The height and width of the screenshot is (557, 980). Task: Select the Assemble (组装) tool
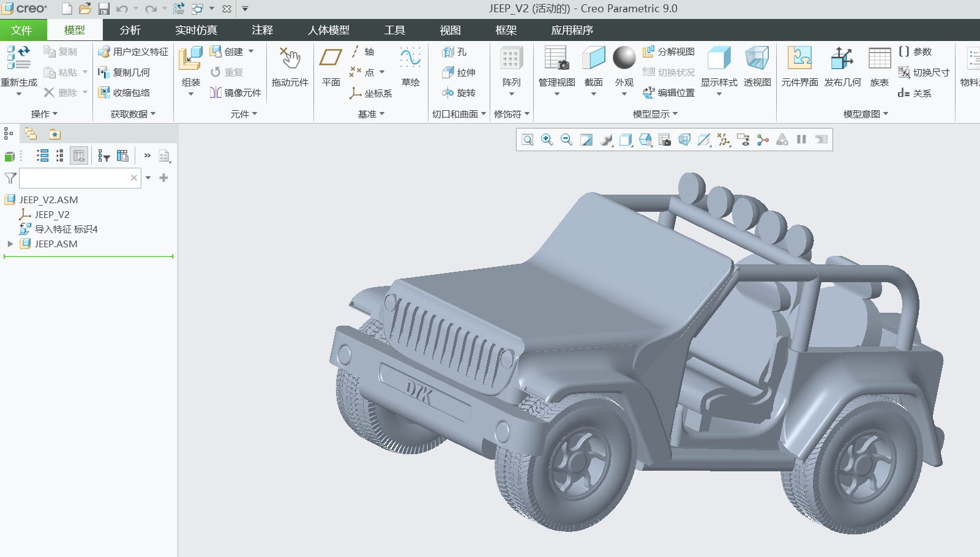point(191,66)
